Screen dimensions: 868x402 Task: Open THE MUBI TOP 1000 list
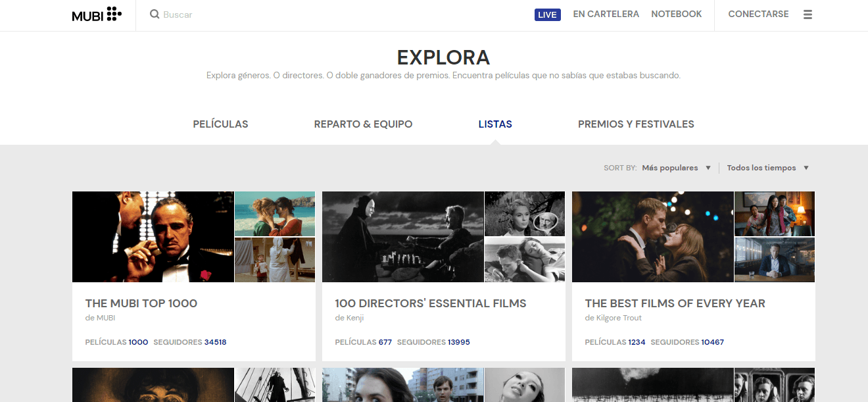[141, 303]
